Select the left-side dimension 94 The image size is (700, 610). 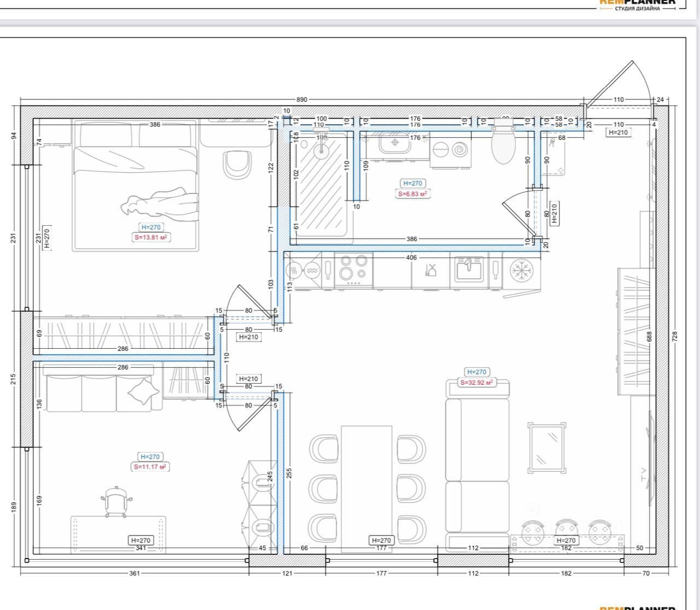[14, 135]
